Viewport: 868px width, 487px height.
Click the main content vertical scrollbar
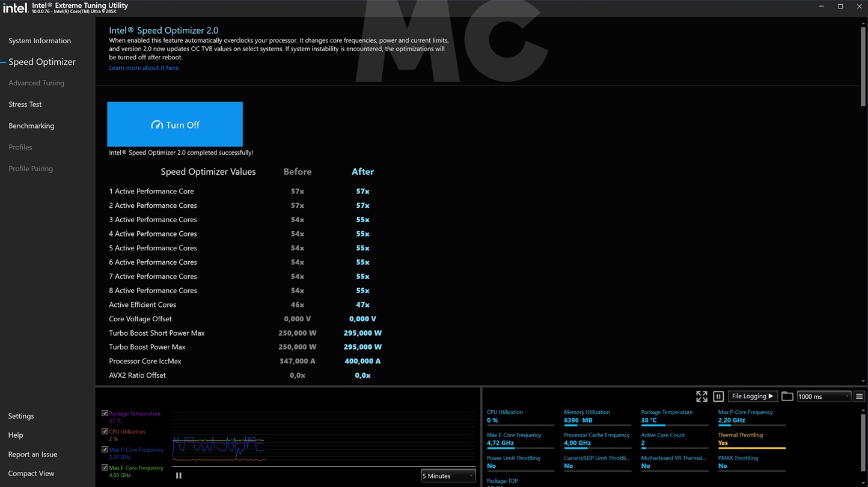click(x=863, y=66)
